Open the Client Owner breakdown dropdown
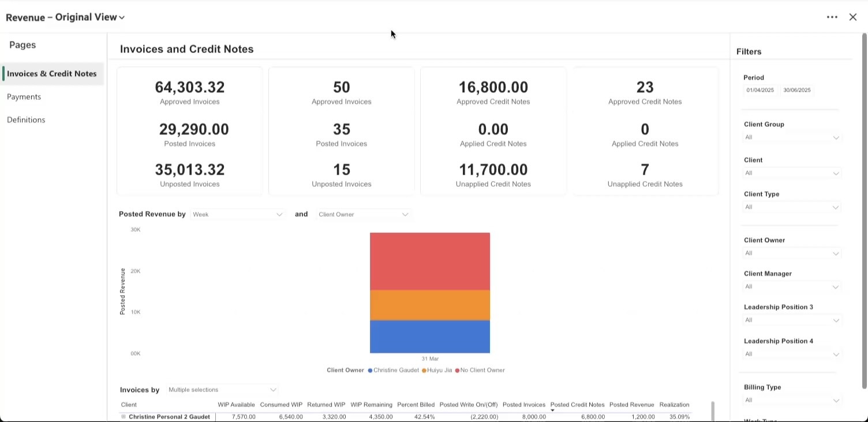Image resolution: width=868 pixels, height=422 pixels. coord(363,214)
